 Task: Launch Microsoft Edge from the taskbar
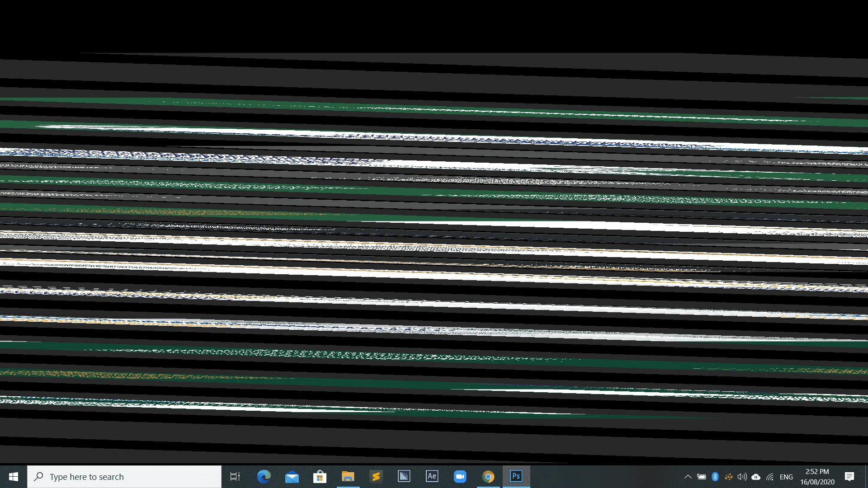pyautogui.click(x=264, y=477)
